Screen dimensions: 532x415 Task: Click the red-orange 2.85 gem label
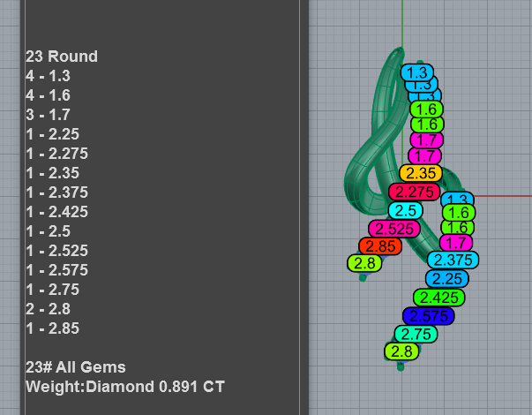click(380, 246)
